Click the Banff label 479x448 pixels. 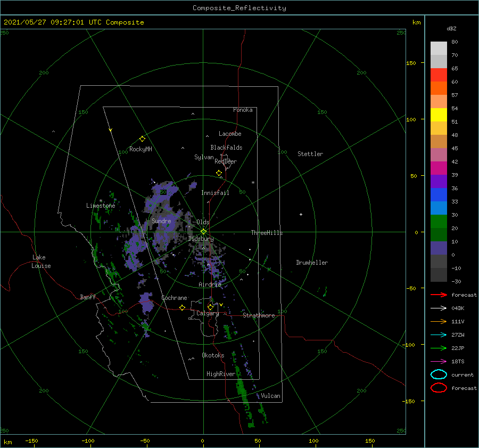pos(88,297)
